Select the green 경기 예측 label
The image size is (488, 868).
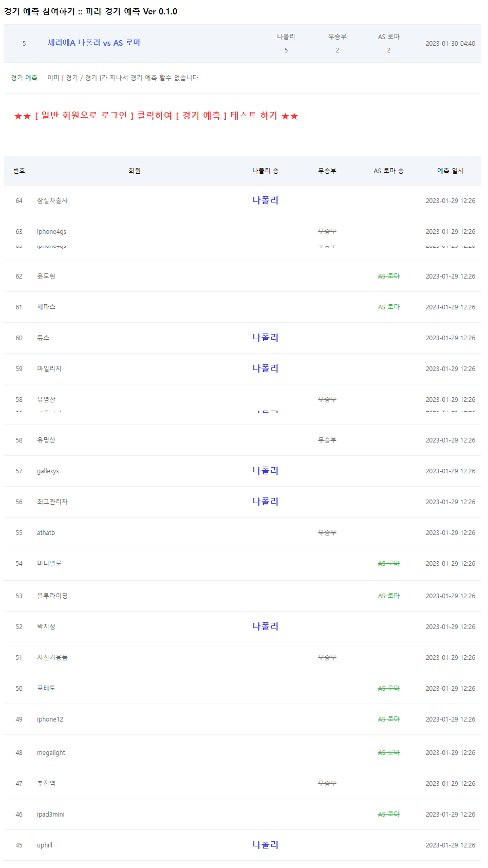[24, 78]
